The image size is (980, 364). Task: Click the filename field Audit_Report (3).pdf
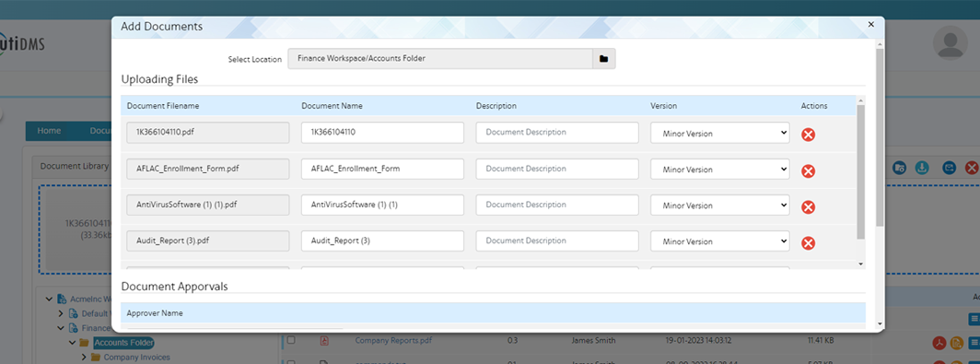[x=208, y=241]
